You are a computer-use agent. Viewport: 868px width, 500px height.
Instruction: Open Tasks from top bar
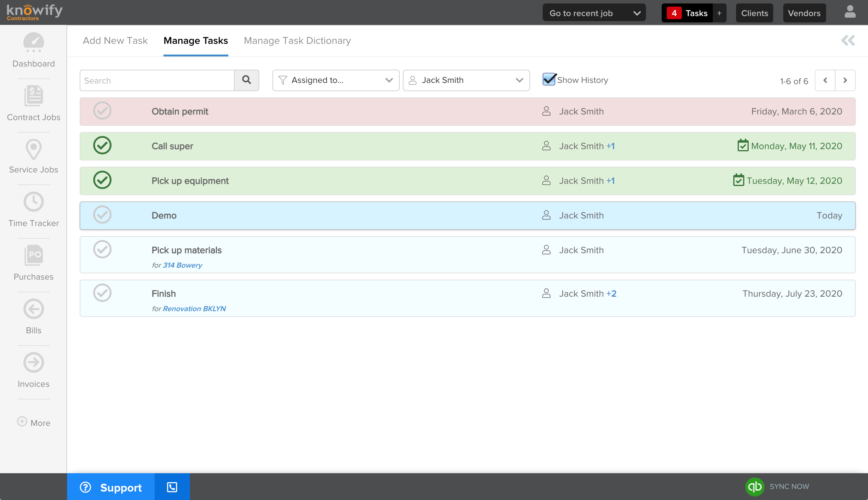point(696,13)
